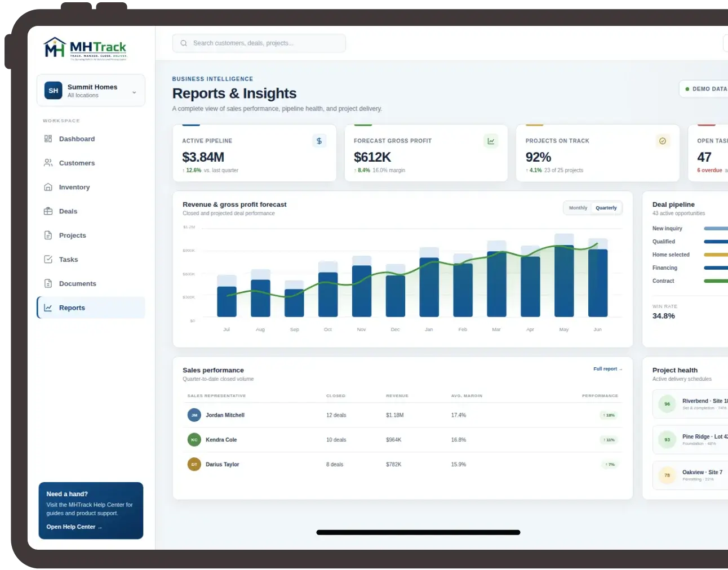Image resolution: width=728 pixels, height=570 pixels.
Task: Click Jordan Mitchell's 17.4% margin
Action: pyautogui.click(x=459, y=415)
